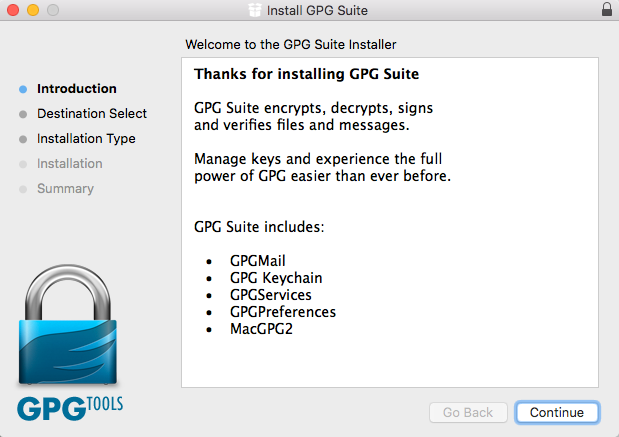Image resolution: width=619 pixels, height=437 pixels.
Task: Click the 'Manage keys and experience' paragraph
Action: 322,167
